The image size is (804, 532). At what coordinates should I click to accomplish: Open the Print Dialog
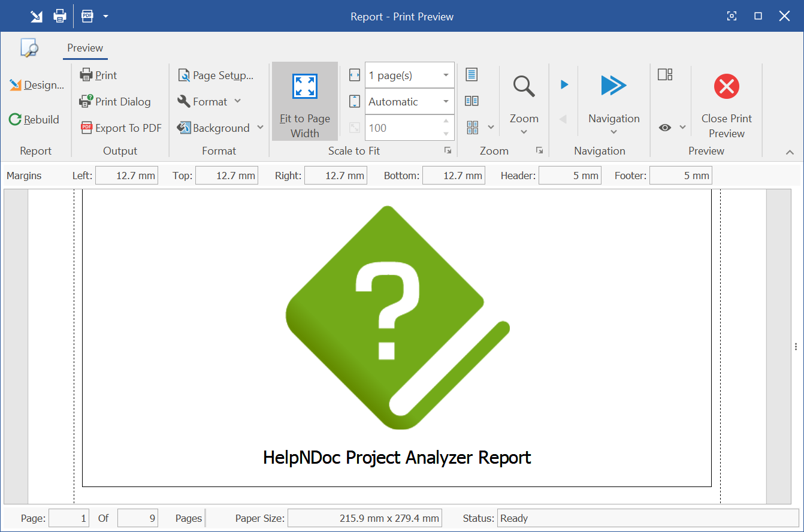[115, 102]
